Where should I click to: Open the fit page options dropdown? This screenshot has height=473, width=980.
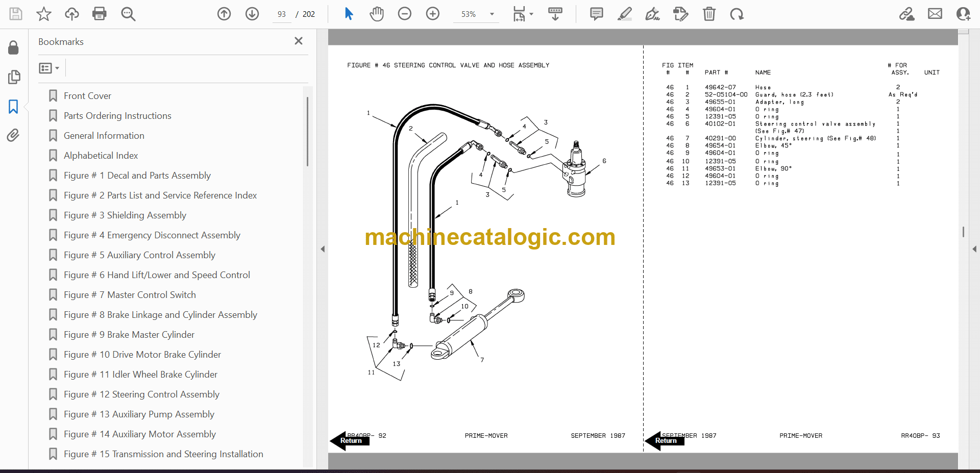pos(523,14)
